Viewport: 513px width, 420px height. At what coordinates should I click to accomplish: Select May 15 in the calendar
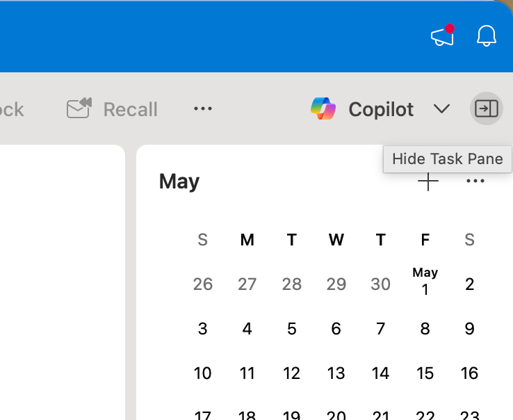(x=425, y=373)
